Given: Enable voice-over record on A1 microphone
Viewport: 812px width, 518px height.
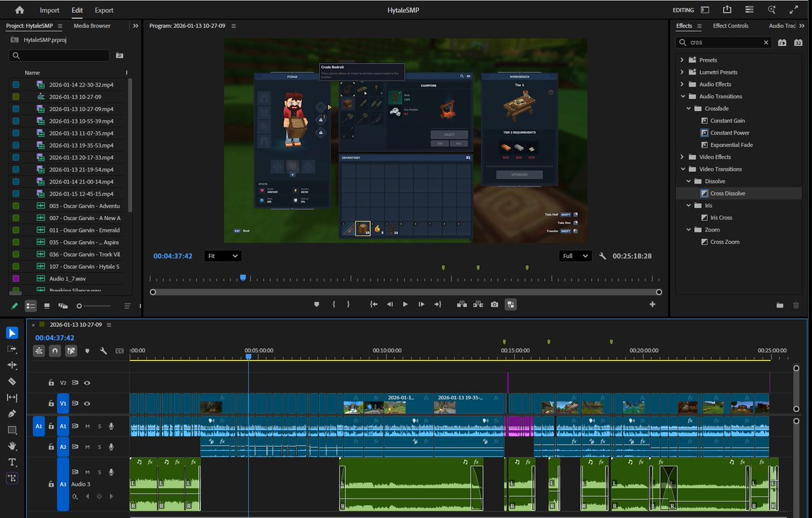Looking at the screenshot, I should [112, 427].
